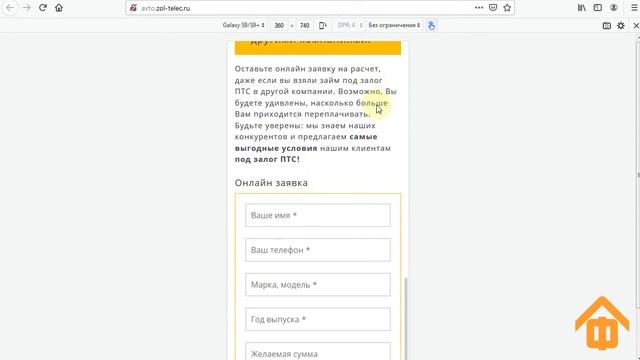Screen dimensions: 640x360
Task: Open responsive design mode settings
Action: coord(621,25)
